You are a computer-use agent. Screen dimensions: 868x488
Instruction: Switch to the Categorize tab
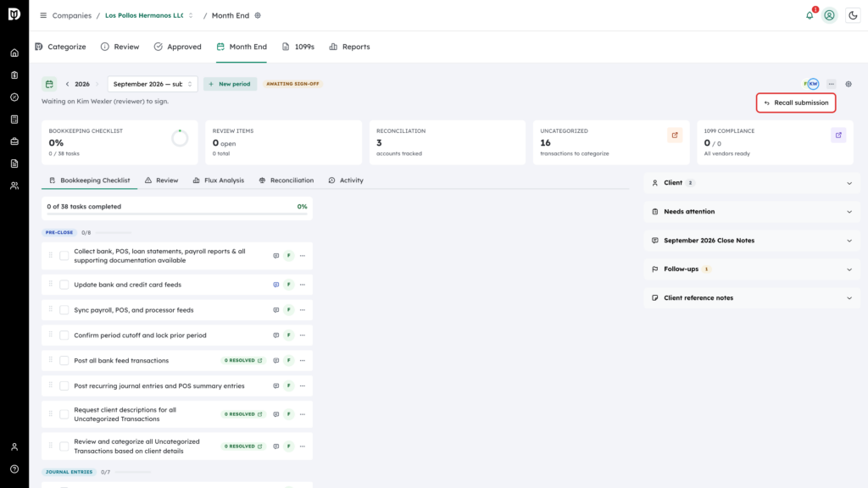60,47
